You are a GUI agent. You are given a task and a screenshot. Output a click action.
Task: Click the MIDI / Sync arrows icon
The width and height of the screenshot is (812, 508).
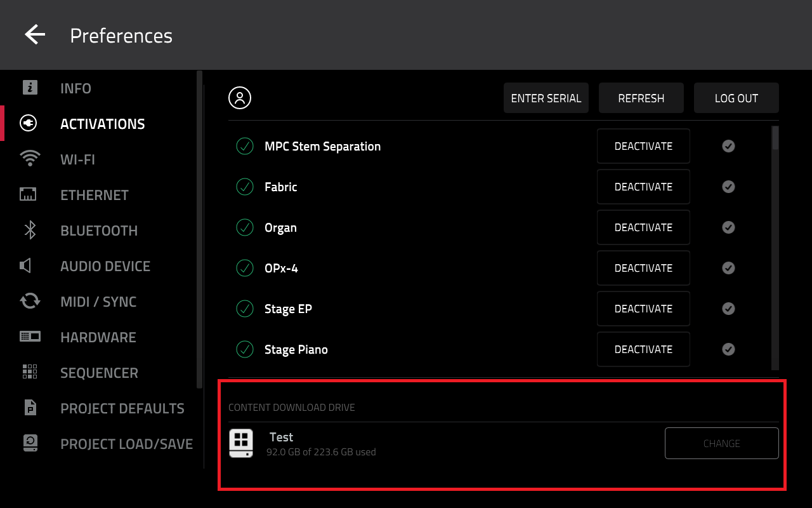coord(30,301)
